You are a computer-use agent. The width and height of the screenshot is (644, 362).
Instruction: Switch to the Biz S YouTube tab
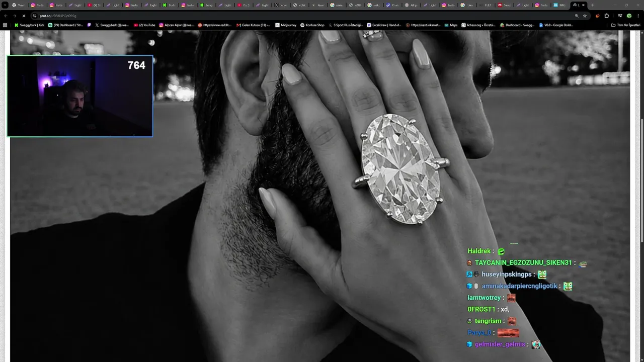[244, 5]
